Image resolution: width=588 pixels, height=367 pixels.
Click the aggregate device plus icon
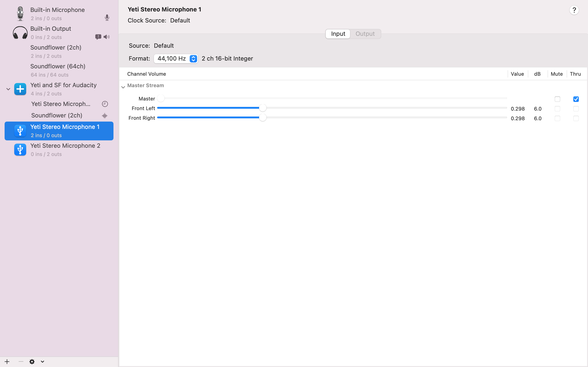point(20,89)
